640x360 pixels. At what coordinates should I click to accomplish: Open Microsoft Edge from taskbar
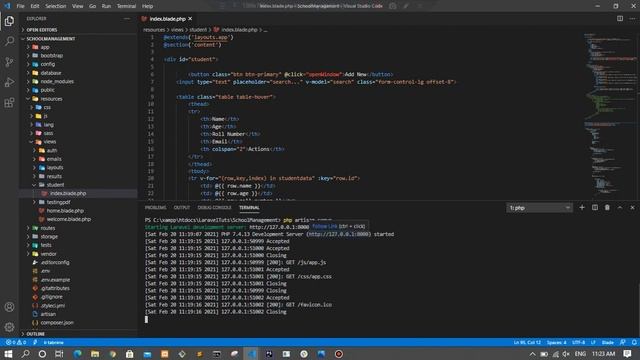78,353
